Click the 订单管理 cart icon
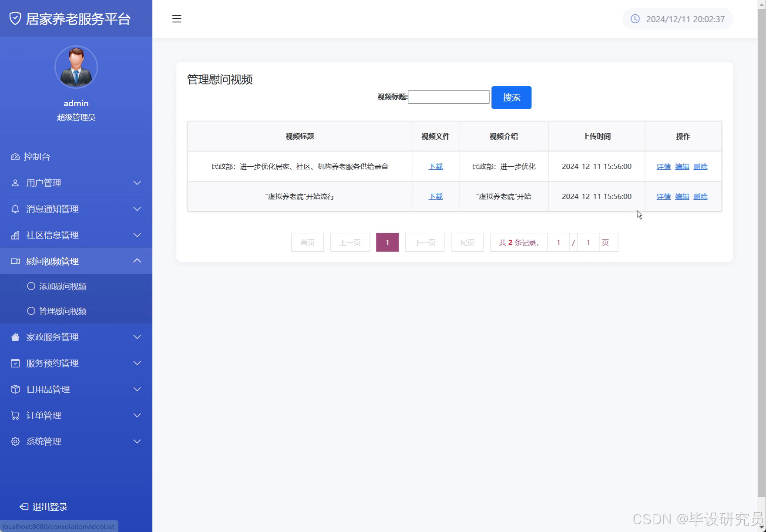The image size is (766, 532). click(15, 415)
